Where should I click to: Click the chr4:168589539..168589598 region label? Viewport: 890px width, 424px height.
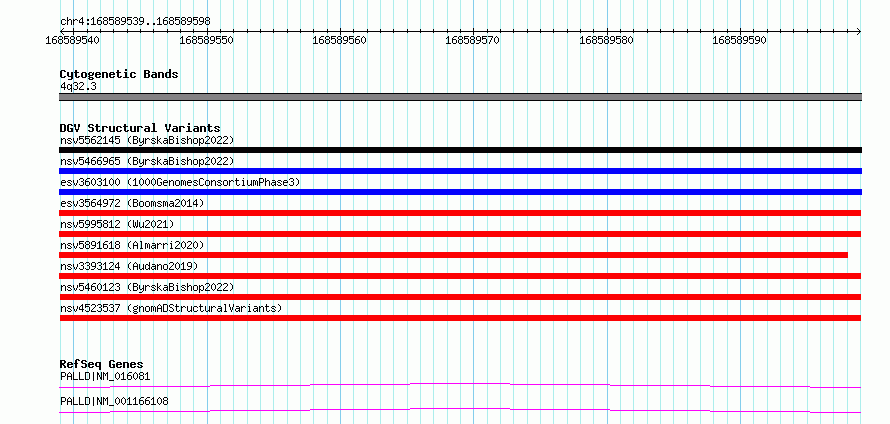tap(135, 21)
